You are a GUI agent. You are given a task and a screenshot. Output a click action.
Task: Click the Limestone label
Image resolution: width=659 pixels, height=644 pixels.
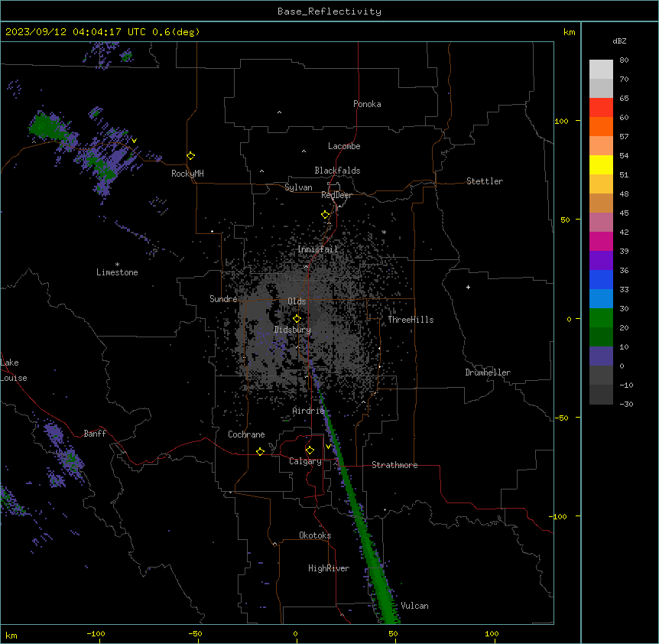117,272
